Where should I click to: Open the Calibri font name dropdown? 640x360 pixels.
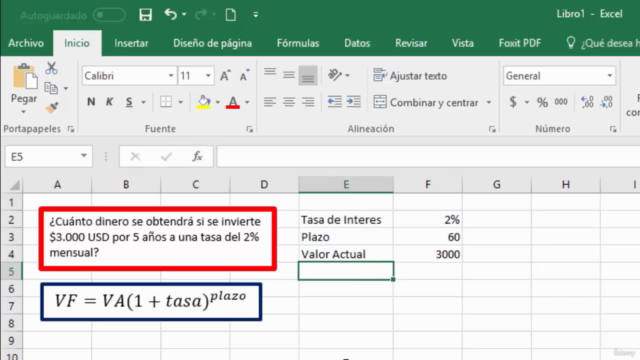(x=171, y=76)
